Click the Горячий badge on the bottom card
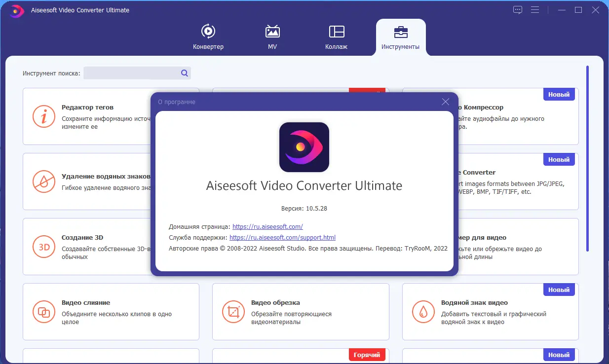Viewport: 609px width, 364px height. pos(367,355)
